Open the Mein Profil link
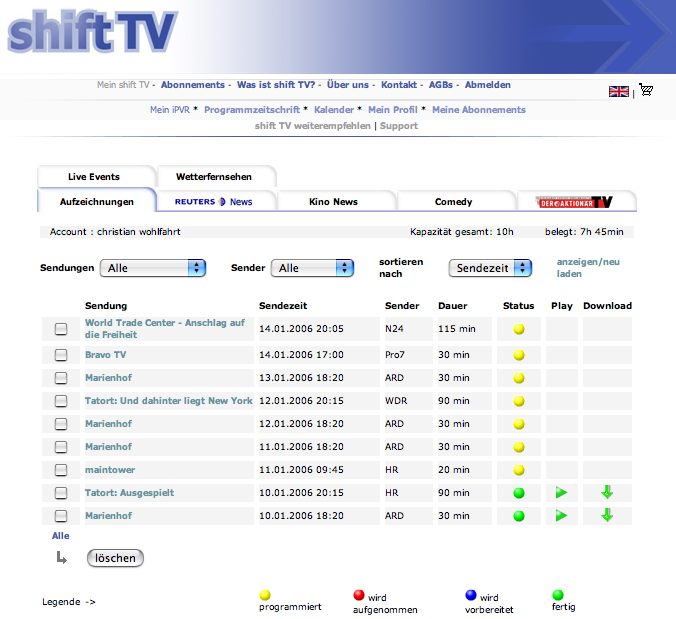 [393, 110]
